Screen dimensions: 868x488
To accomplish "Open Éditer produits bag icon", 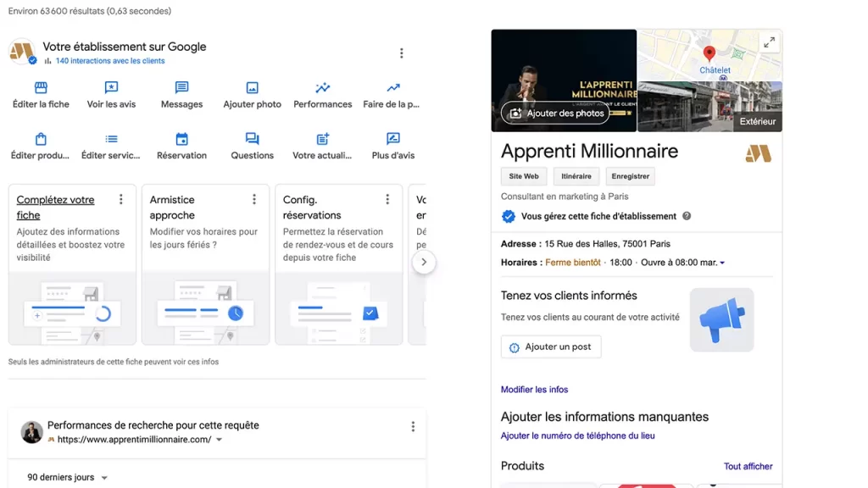I will 41,139.
